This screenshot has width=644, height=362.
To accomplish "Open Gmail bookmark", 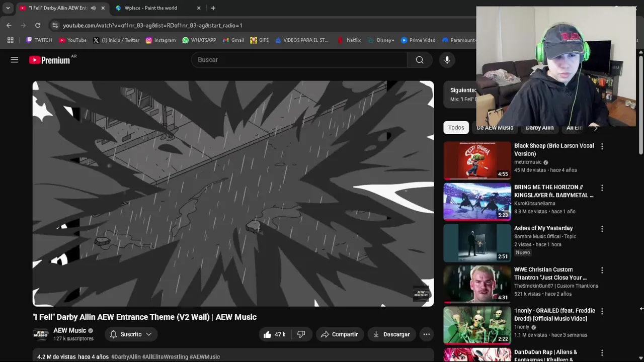I will (233, 40).
